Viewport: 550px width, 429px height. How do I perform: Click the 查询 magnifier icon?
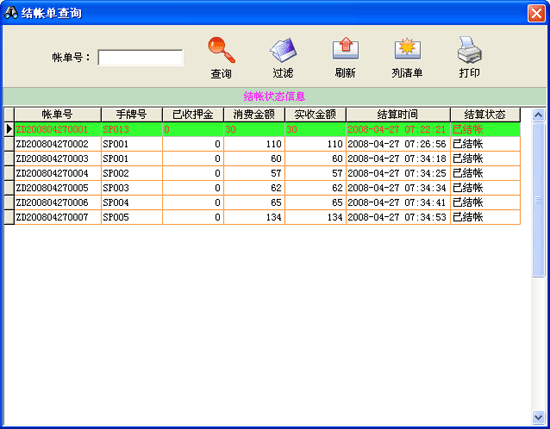tap(221, 50)
